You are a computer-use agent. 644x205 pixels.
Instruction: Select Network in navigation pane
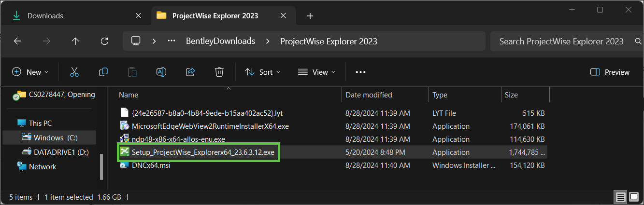point(43,166)
